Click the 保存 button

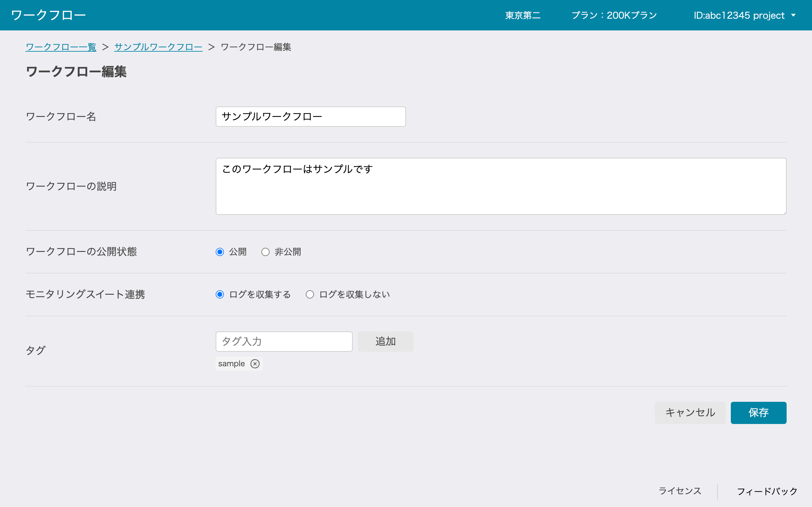point(758,413)
